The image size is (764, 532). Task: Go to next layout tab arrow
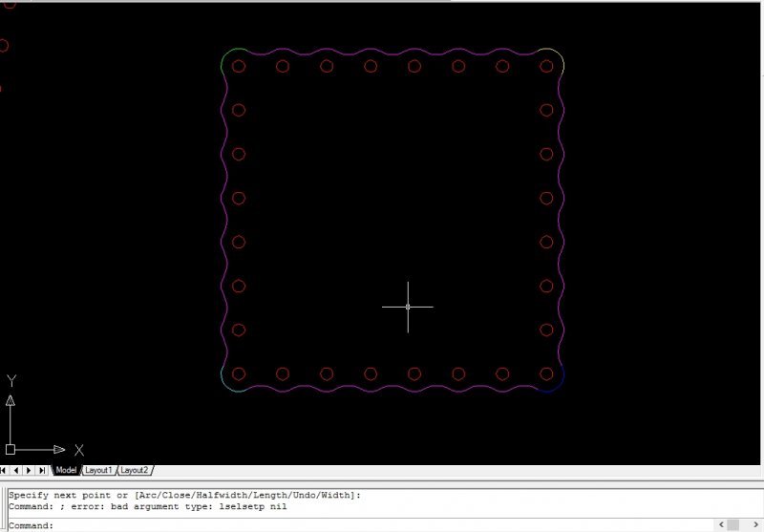[x=29, y=470]
